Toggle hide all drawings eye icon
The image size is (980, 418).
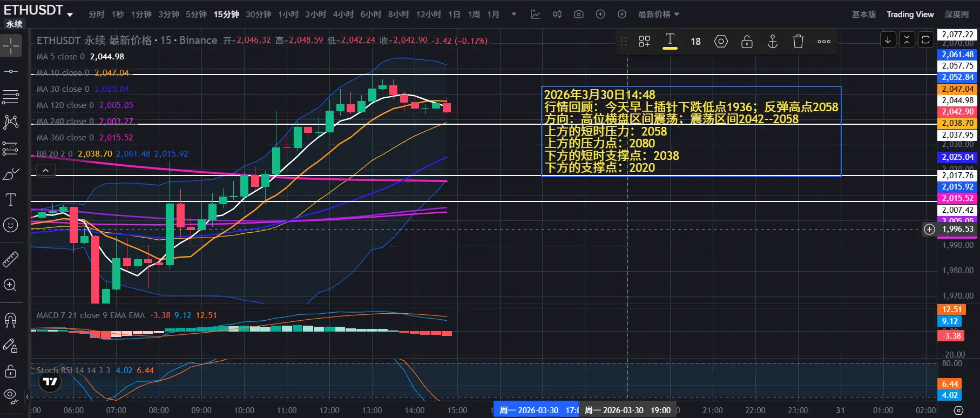coord(11,396)
